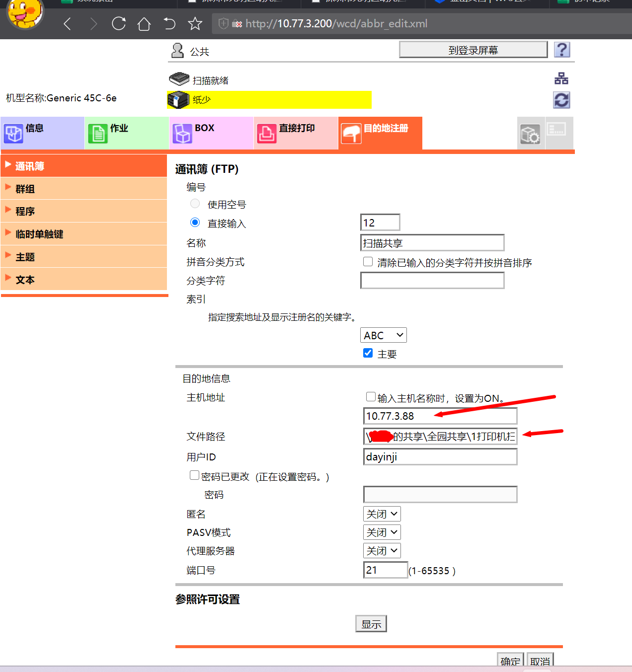Click the 确定 button

click(x=510, y=661)
